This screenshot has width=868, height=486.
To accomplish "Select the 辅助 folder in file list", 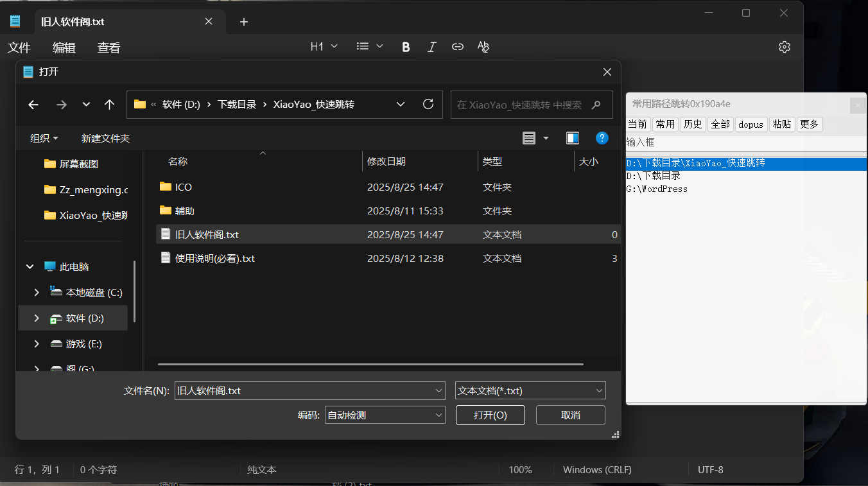I will (x=389, y=211).
